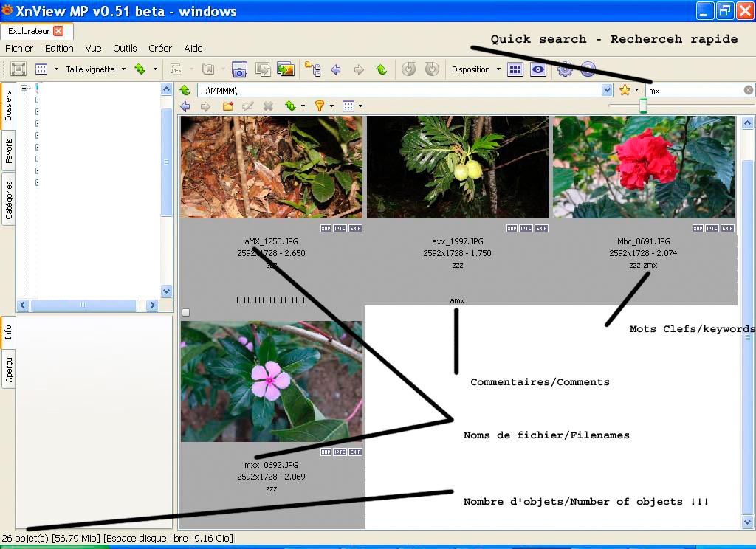Open the Edition menu

click(59, 48)
